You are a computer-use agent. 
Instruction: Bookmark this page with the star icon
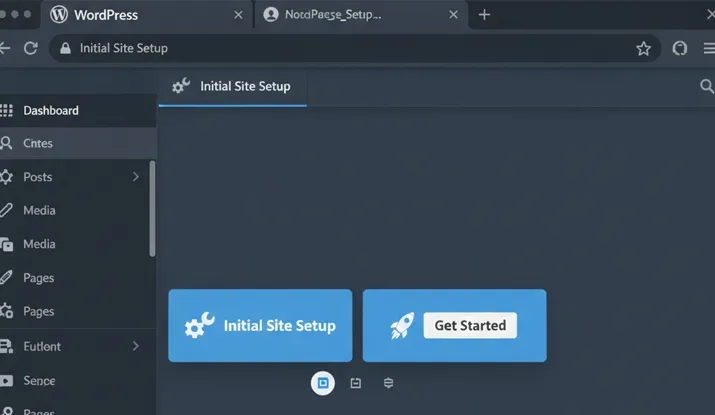click(643, 48)
